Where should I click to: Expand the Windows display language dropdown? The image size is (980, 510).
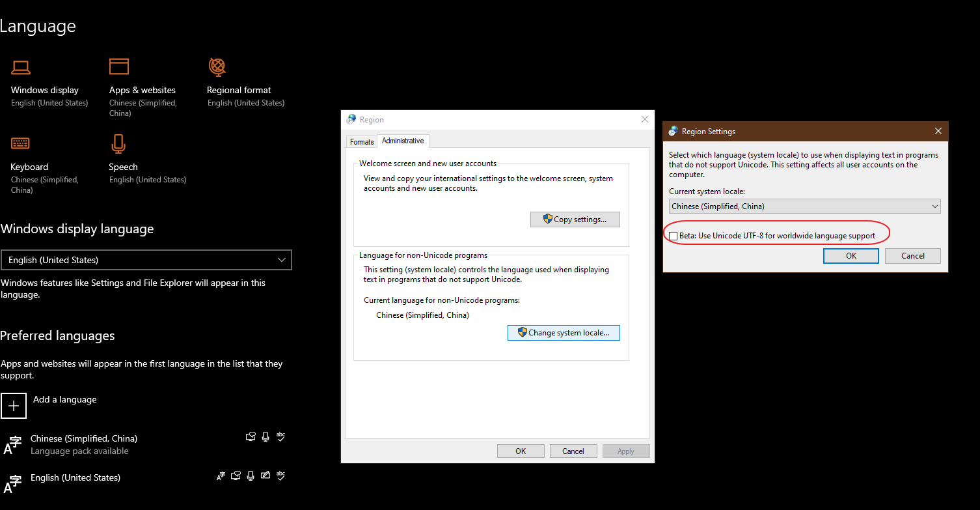click(x=146, y=260)
